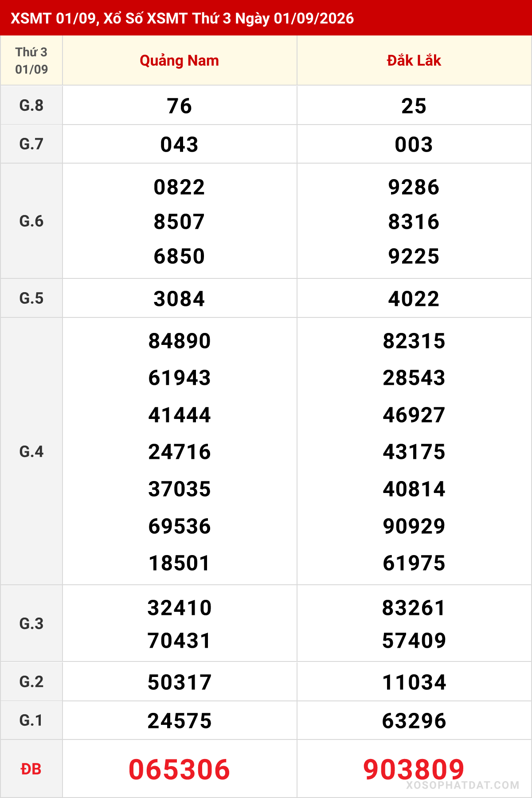Screen dimensions: 532x798
Task: Click the Thứ 3 01/09 date cell
Action: coord(31,60)
